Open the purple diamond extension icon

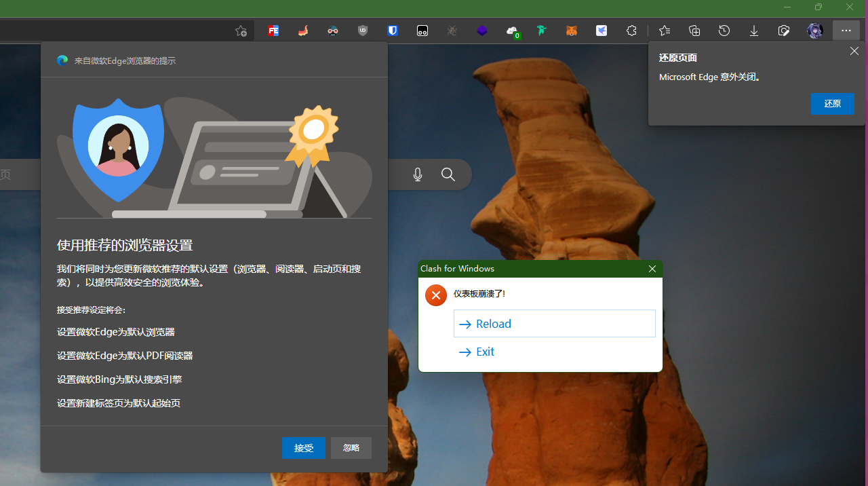coord(482,31)
